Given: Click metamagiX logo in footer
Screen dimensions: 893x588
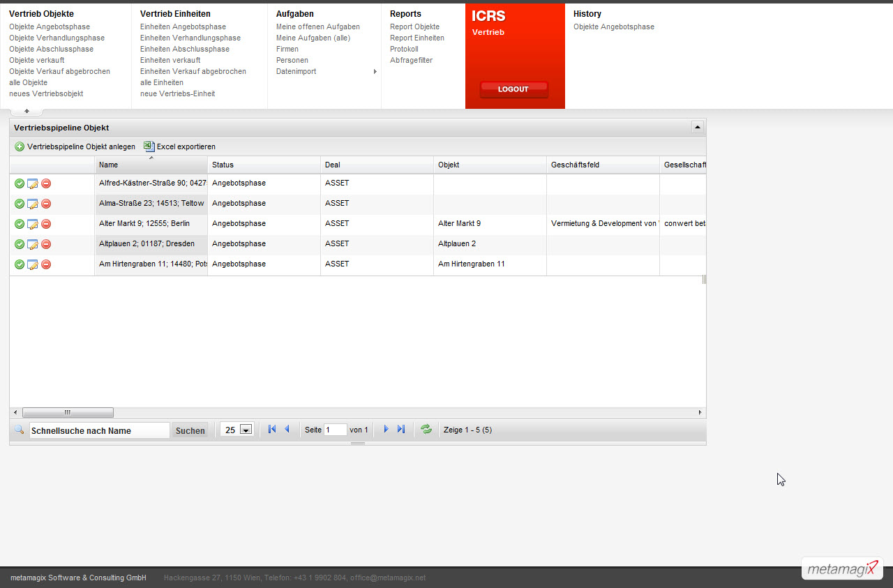Looking at the screenshot, I should pyautogui.click(x=842, y=568).
